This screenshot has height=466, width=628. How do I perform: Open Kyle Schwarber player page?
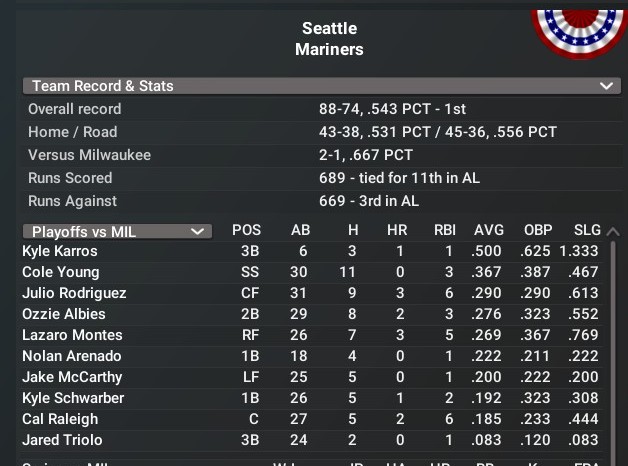click(73, 398)
